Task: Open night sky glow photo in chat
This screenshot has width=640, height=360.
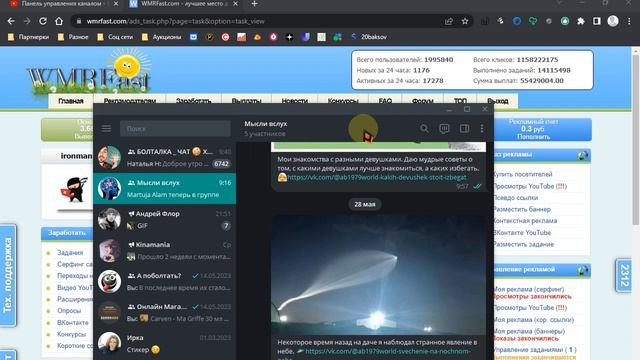Action: tap(378, 275)
